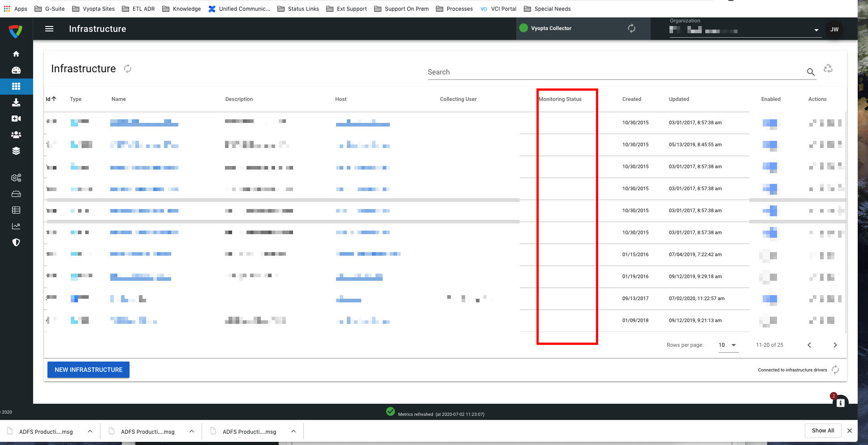Open the storage drive sidebar icon
Image resolution: width=868 pixels, height=445 pixels.
[x=16, y=194]
